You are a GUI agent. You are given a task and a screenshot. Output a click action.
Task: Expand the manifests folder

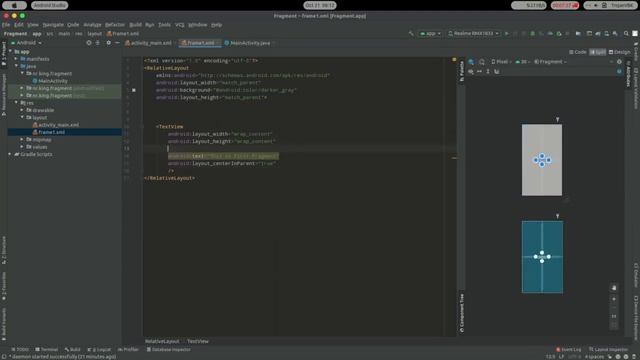16,59
